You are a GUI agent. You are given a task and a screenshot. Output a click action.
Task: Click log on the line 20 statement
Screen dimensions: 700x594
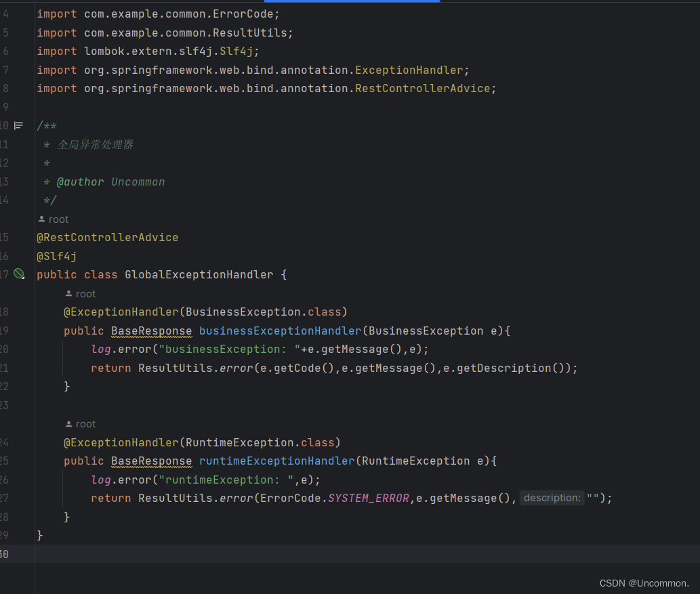pos(101,349)
